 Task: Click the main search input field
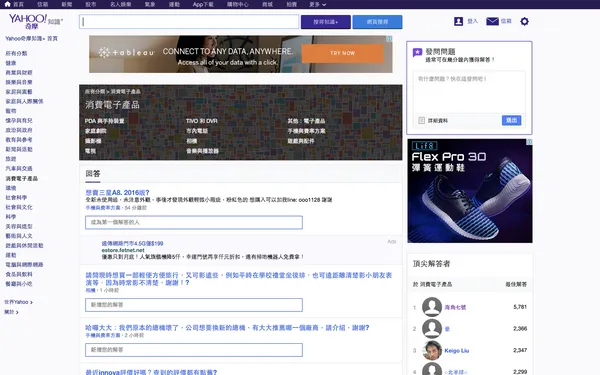pyautogui.click(x=189, y=22)
